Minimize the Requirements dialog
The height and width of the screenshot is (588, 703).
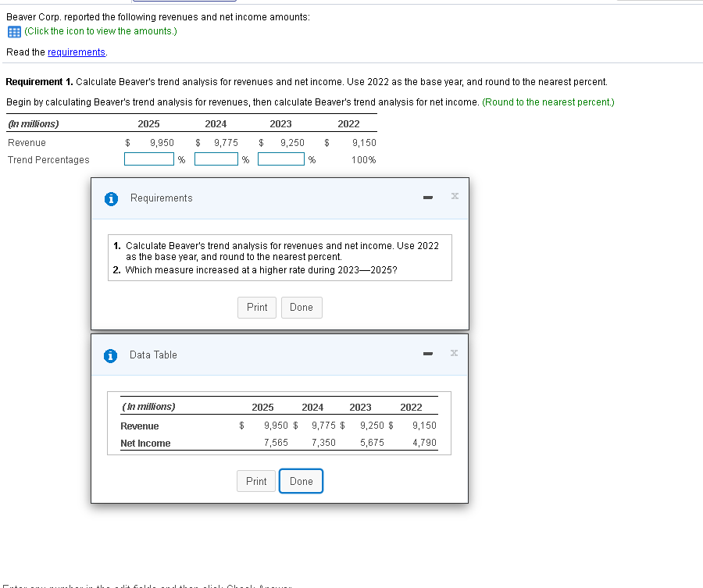tap(428, 198)
